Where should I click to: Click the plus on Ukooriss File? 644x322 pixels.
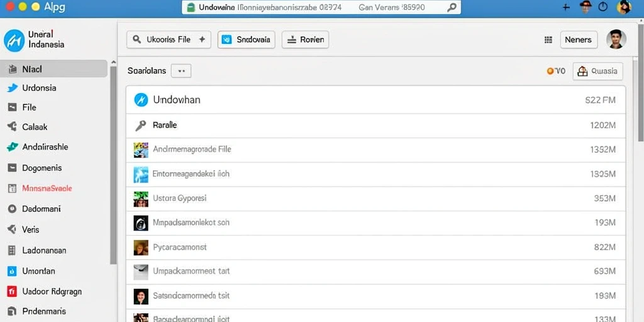(x=202, y=40)
